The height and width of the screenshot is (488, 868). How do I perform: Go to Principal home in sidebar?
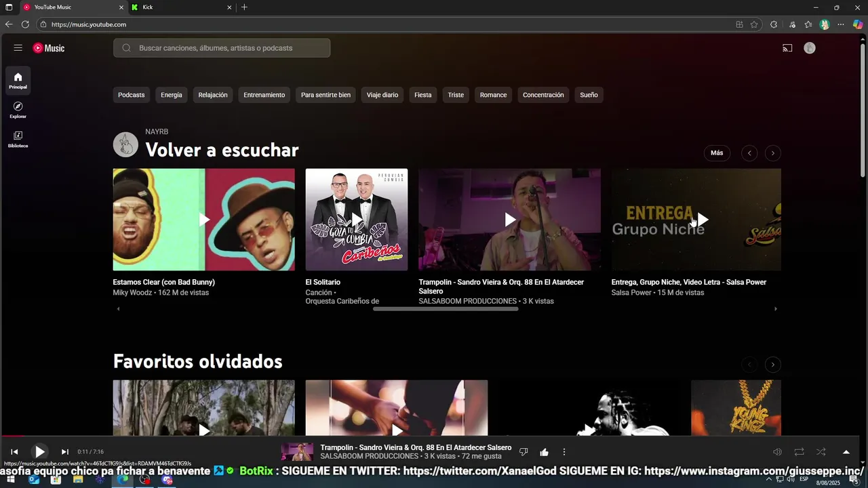pyautogui.click(x=18, y=80)
